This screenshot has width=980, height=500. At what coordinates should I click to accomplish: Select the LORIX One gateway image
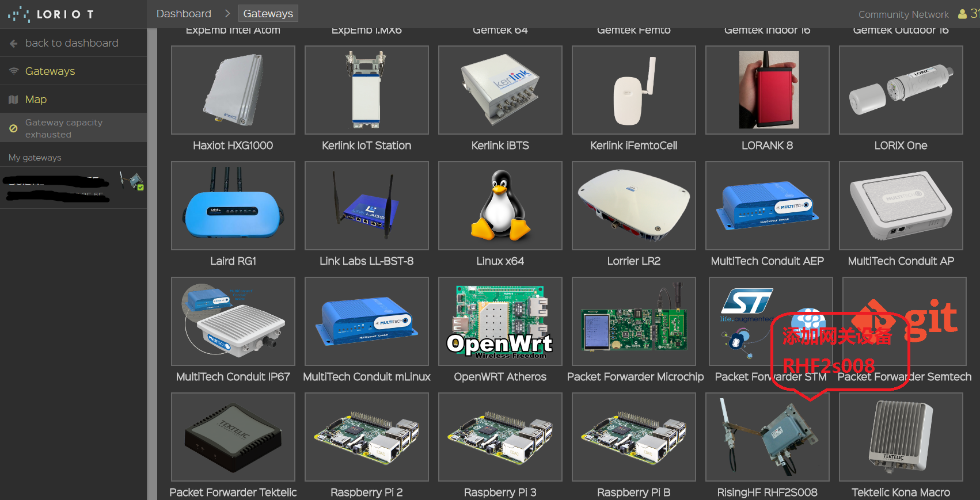(x=901, y=90)
